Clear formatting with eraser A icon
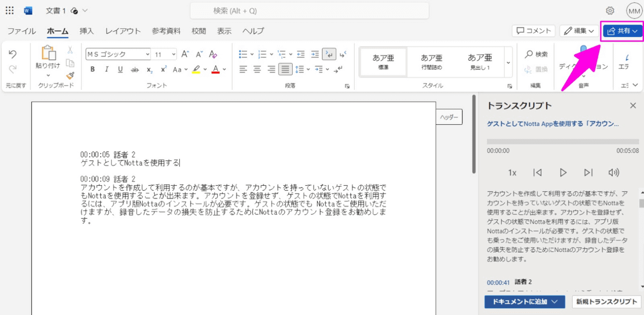The image size is (644, 315). [x=213, y=54]
